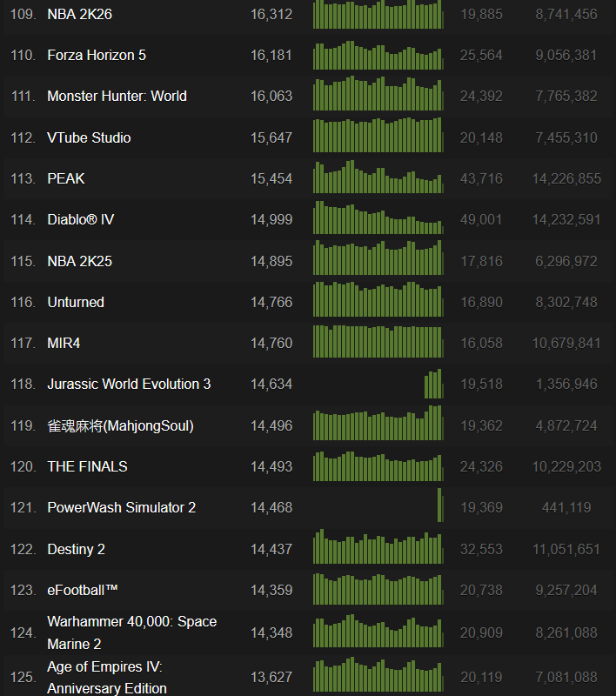Click the MIR4 bar chart
The height and width of the screenshot is (696, 616).
point(378,341)
